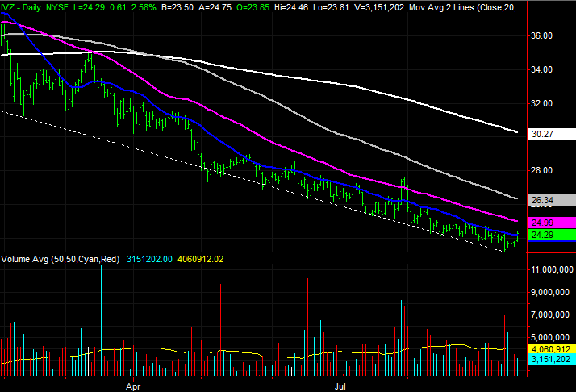Image resolution: width=576 pixels, height=392 pixels.
Task: Click the open value O=23.85
Action: [253, 7]
